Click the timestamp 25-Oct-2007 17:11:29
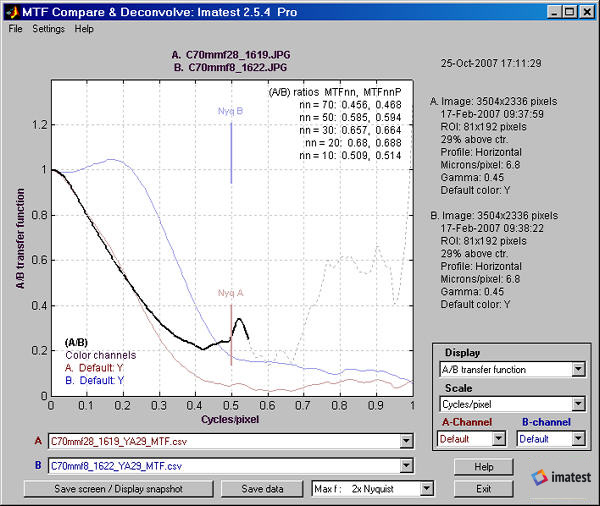 tap(491, 63)
